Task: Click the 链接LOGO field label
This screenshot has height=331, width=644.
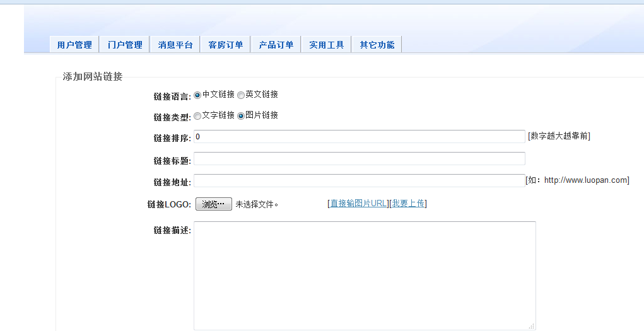Action: pos(169,204)
